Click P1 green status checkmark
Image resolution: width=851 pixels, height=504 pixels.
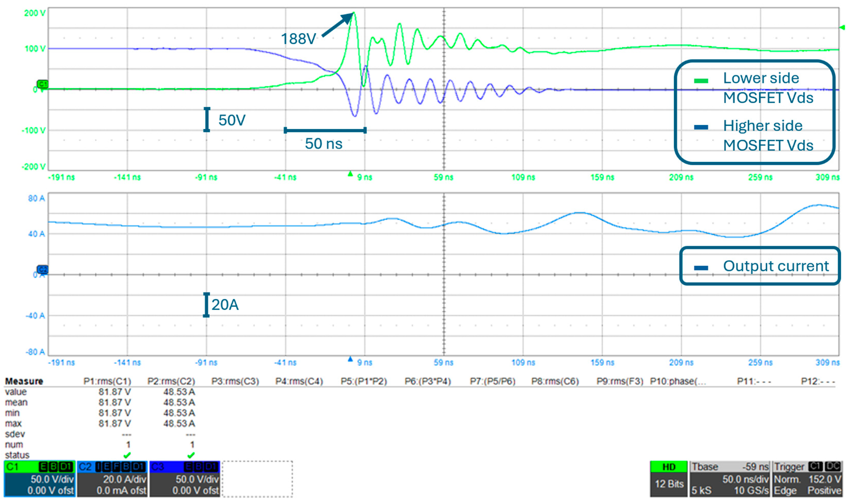(x=127, y=455)
